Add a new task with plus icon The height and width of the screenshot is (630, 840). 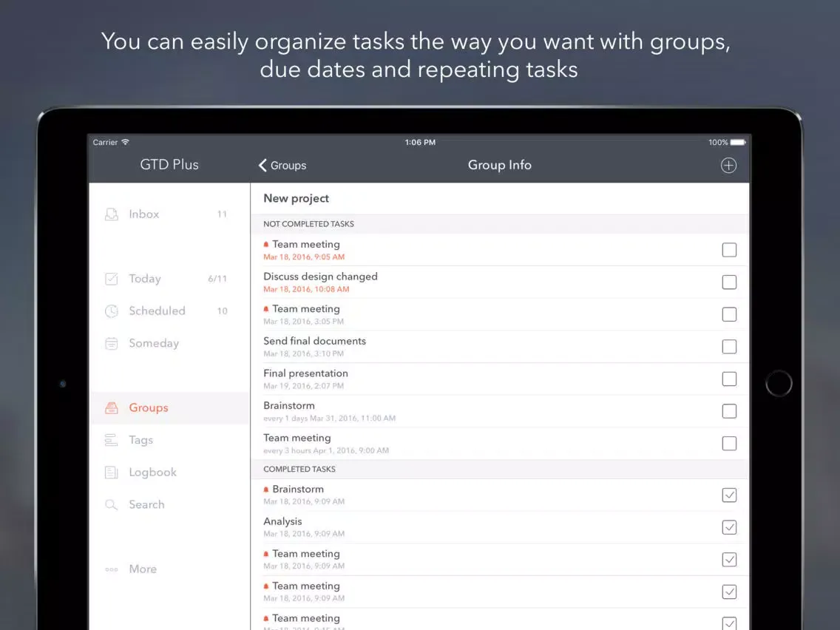[x=728, y=165]
